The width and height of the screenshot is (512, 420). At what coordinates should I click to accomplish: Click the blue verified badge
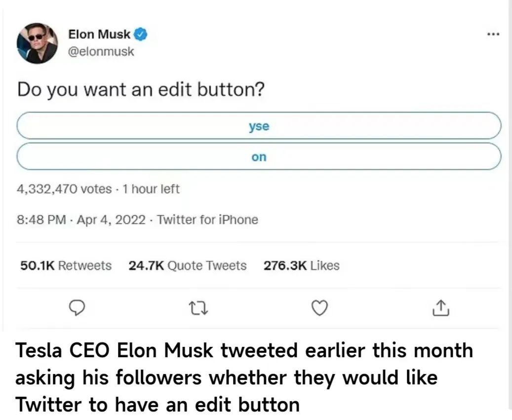coord(141,34)
